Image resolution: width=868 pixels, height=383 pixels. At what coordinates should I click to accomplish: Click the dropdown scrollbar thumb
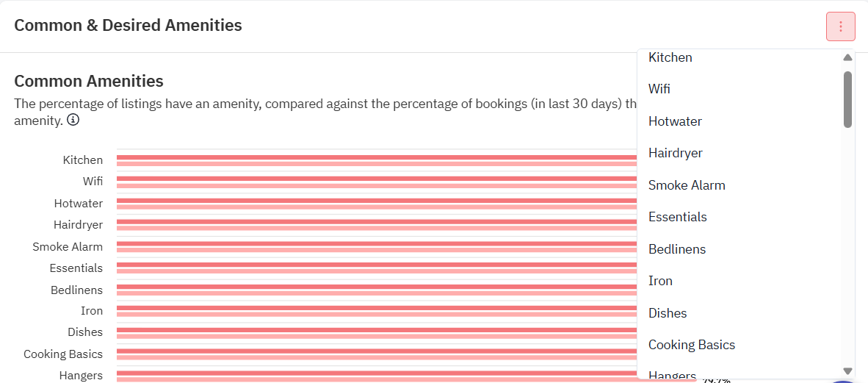coord(847,99)
